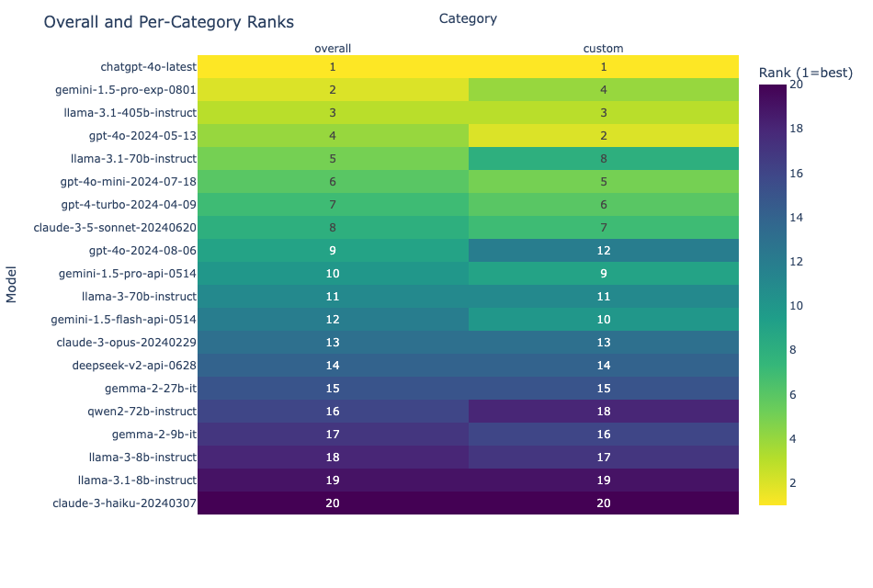Image resolution: width=873 pixels, height=588 pixels.
Task: Select the custom cell for gpt-4o-2024-08-06
Action: [x=603, y=251]
